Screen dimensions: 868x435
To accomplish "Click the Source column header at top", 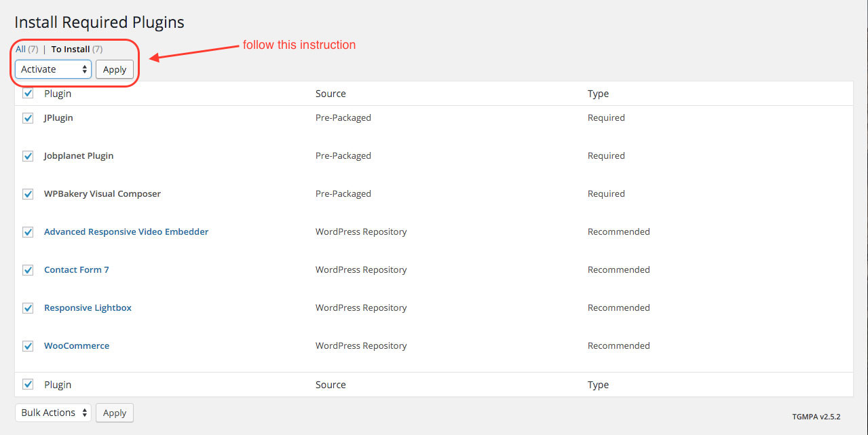I will pyautogui.click(x=331, y=94).
